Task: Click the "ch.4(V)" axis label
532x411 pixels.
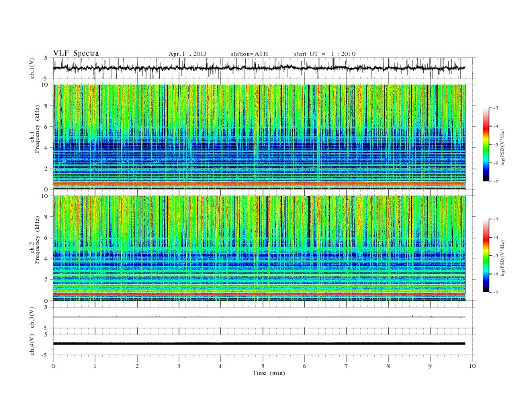Action: point(32,345)
